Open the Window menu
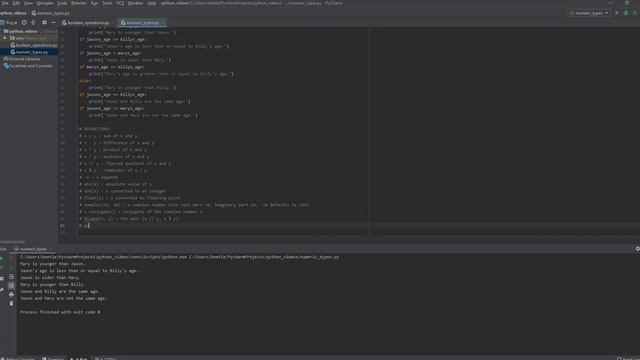Screen dimensions: 640x360 pyautogui.click(x=136, y=3)
